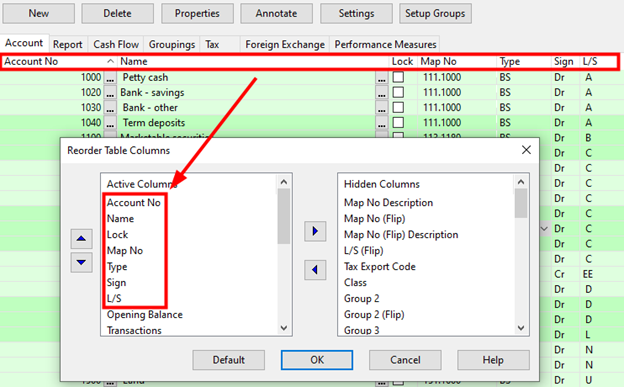The height and width of the screenshot is (387, 624).
Task: Select Sign in Active Columns list
Action: point(116,283)
